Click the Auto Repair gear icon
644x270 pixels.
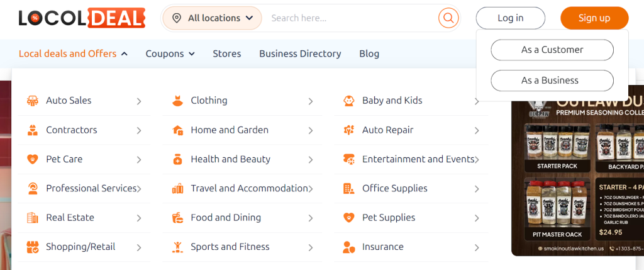pos(348,130)
